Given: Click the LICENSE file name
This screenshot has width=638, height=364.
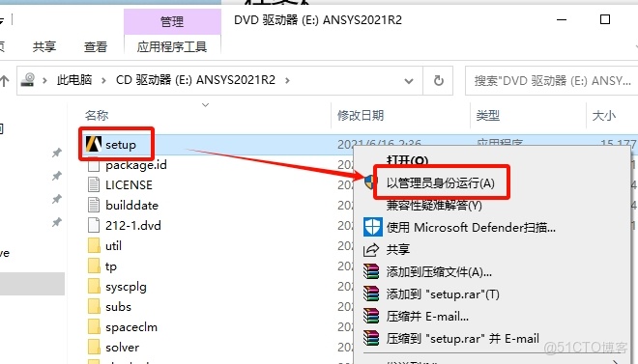Looking at the screenshot, I should 129,184.
